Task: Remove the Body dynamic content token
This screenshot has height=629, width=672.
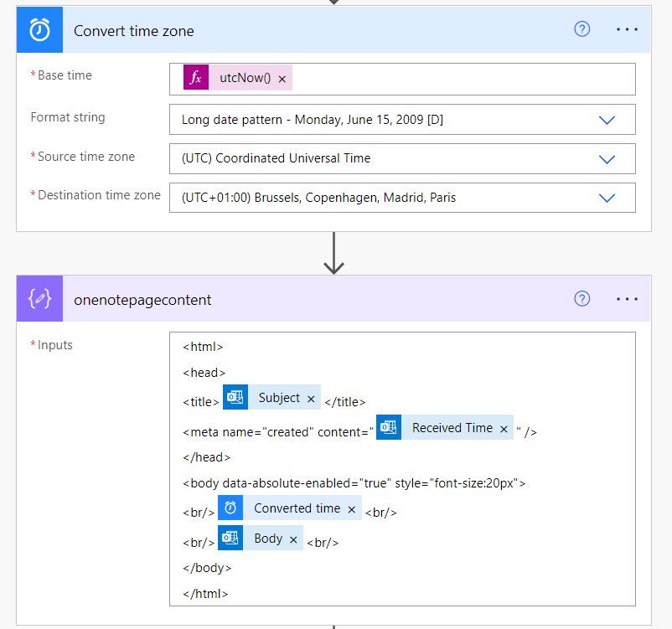Action: click(x=293, y=539)
